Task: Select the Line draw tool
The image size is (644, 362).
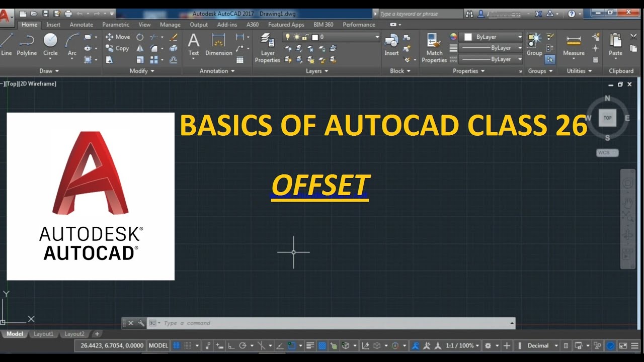Action: (7, 44)
